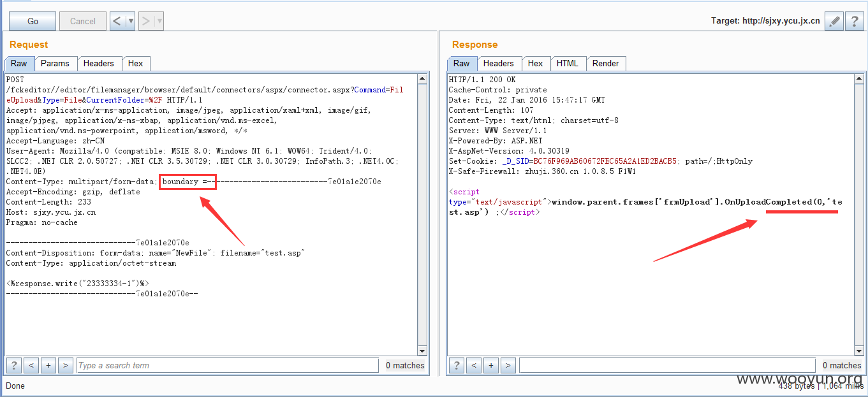Screen dimensions: 868x397
Task: Switch to the Request Params tab
Action: [x=55, y=63]
